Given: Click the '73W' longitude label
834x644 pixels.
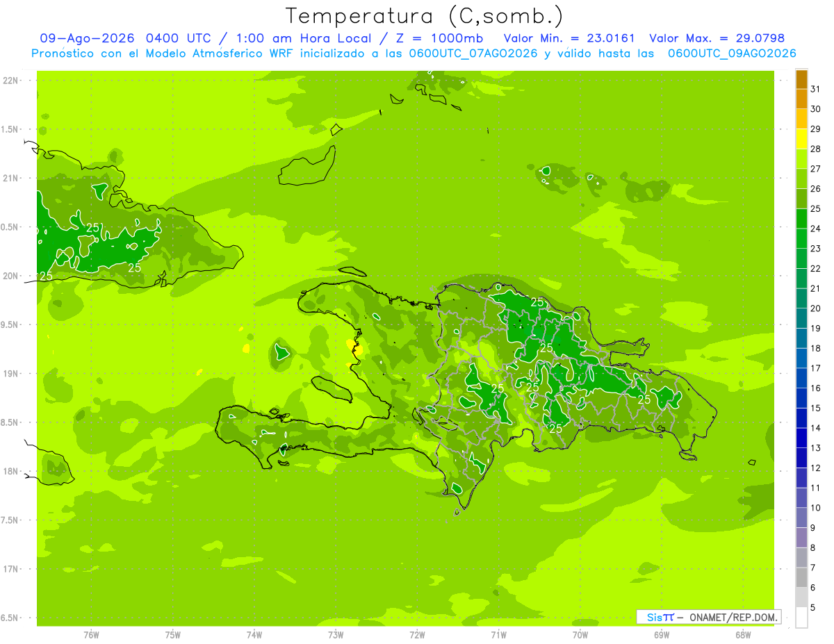Looking at the screenshot, I should [336, 635].
